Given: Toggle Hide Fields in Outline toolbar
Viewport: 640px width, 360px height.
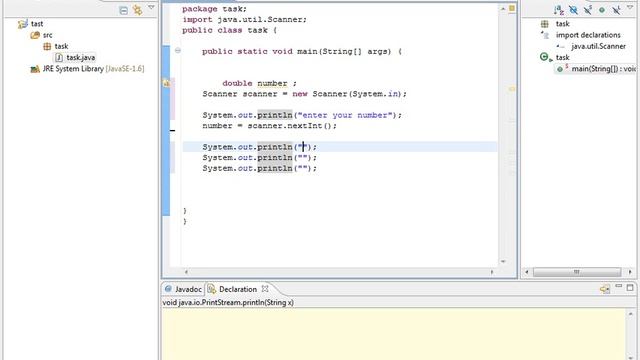Looking at the screenshot, I should click(573, 10).
